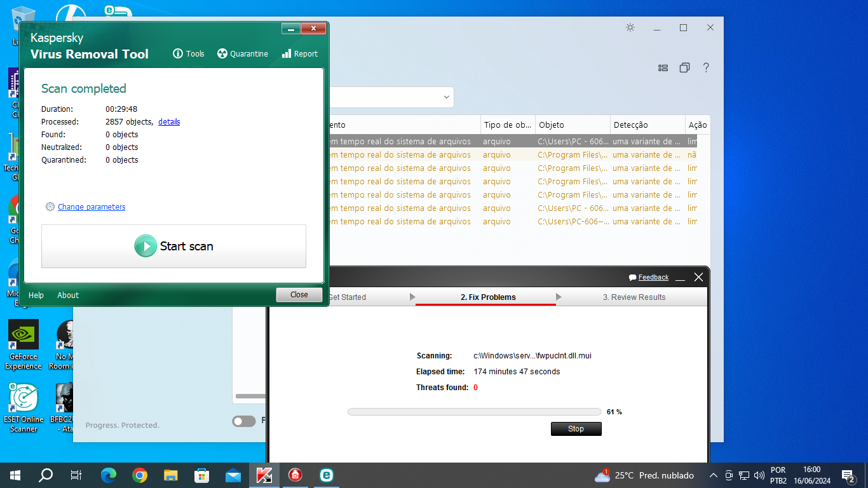The height and width of the screenshot is (488, 868).
Task: Open GeForce Experience desktop shortcut
Action: point(24,344)
